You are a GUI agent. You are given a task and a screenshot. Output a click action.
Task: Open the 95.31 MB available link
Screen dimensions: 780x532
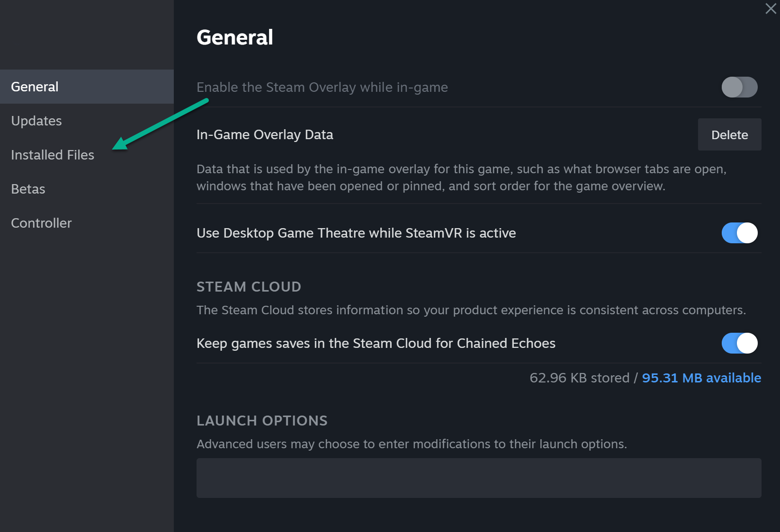click(x=701, y=378)
